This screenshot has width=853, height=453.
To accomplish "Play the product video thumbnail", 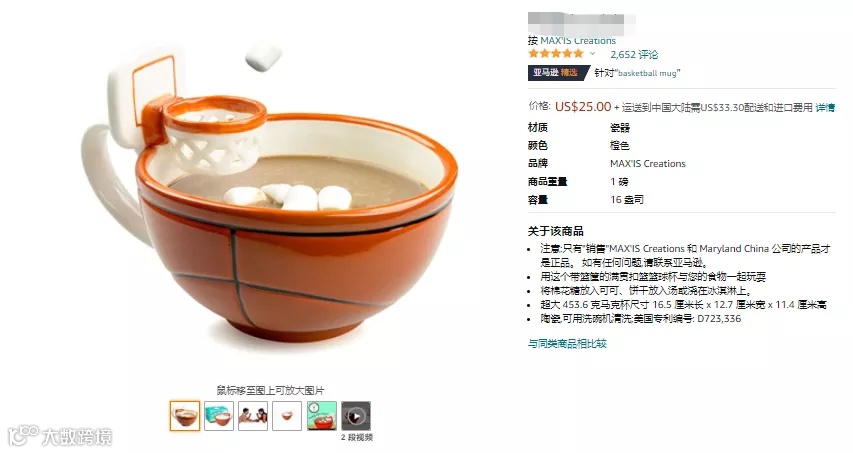I will pyautogui.click(x=356, y=416).
